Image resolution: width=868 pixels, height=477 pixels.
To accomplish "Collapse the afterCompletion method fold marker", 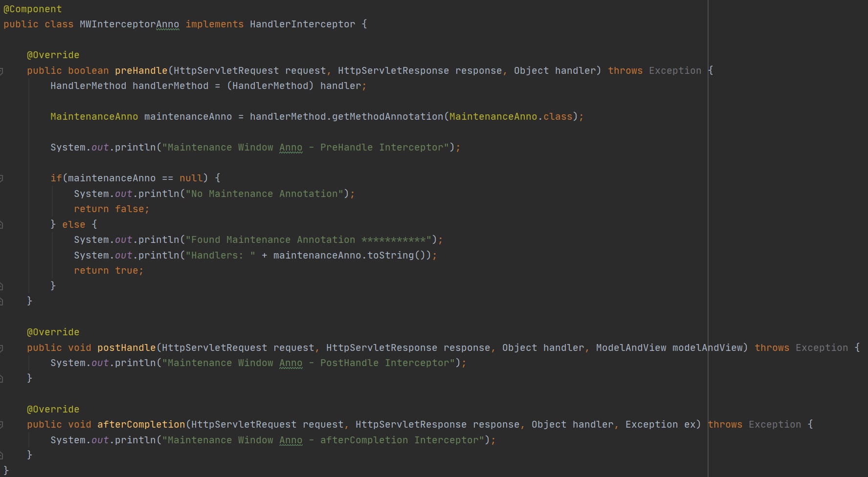I will click(1, 425).
